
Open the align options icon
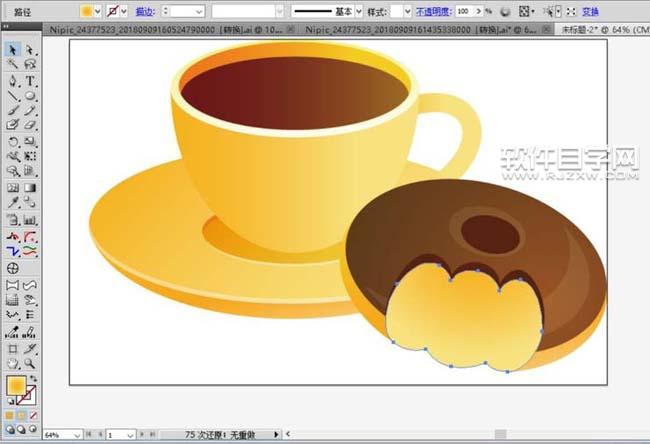[525, 12]
